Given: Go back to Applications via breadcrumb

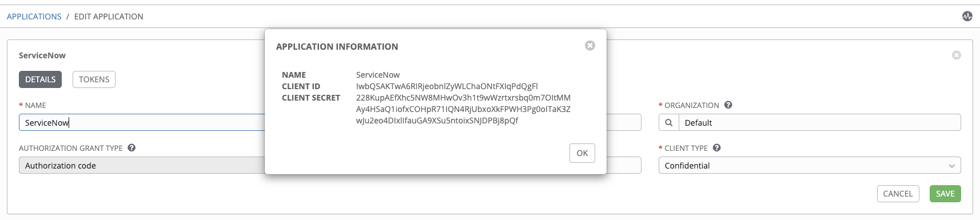Looking at the screenshot, I should [34, 17].
